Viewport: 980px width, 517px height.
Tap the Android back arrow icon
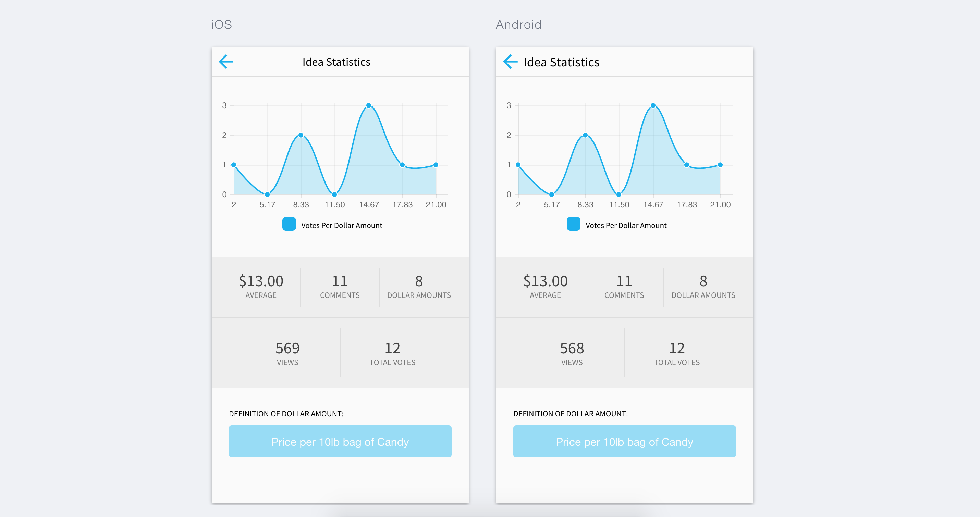pyautogui.click(x=510, y=62)
